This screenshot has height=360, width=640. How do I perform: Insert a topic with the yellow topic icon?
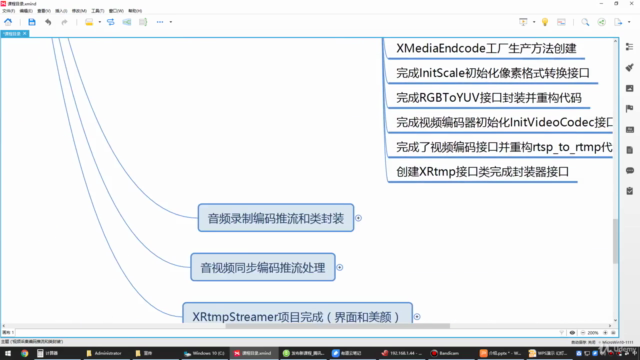click(89, 22)
